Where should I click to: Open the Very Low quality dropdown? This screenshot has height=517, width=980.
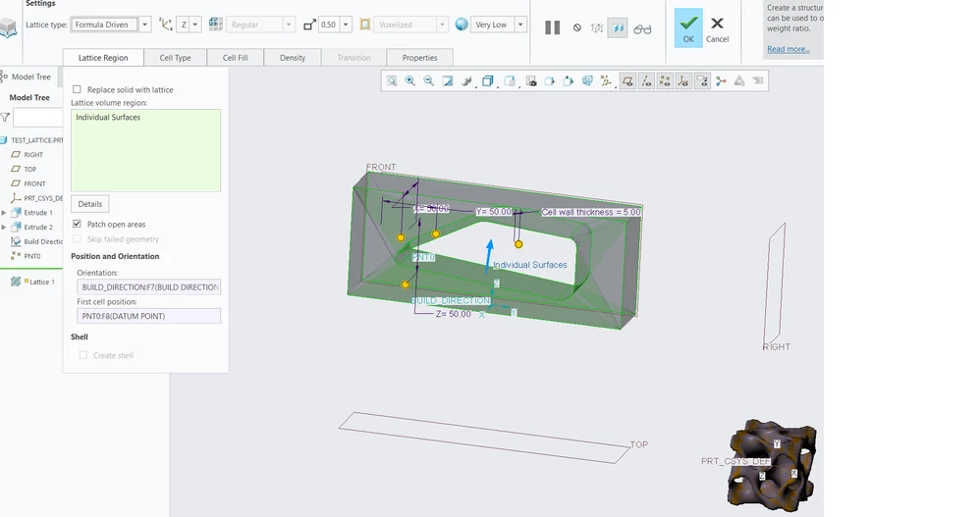520,25
